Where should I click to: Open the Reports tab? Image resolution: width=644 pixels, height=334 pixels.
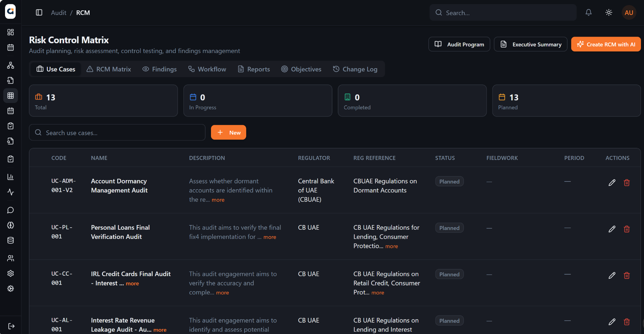click(x=254, y=69)
